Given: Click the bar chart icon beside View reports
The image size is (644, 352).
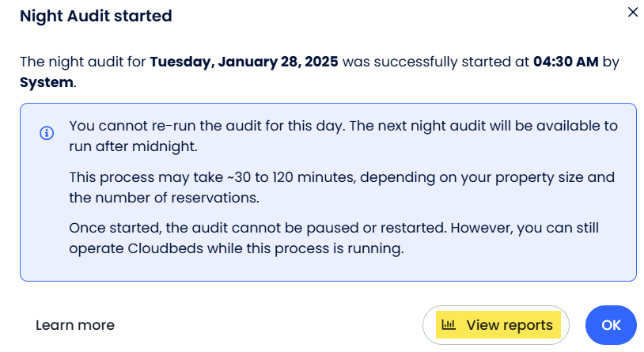Looking at the screenshot, I should pyautogui.click(x=449, y=324).
